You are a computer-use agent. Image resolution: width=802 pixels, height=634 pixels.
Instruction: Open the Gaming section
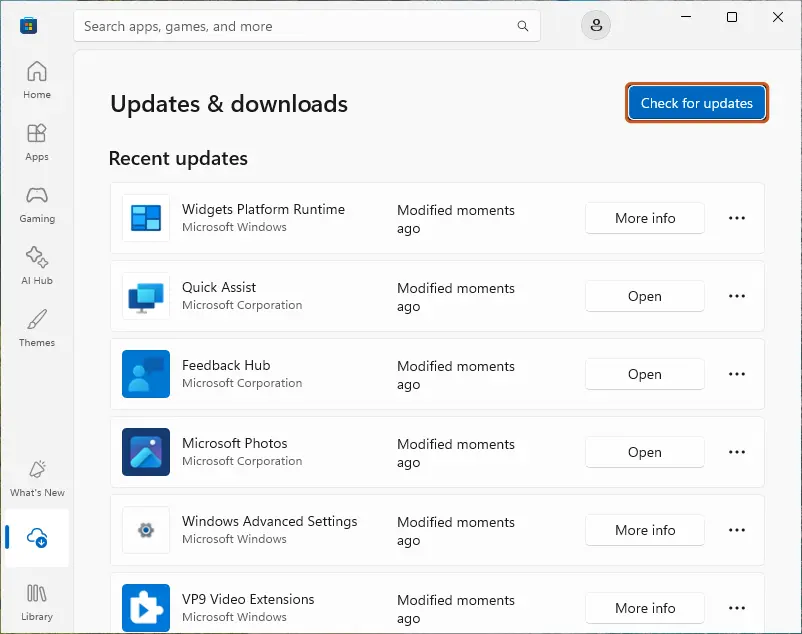coord(37,205)
